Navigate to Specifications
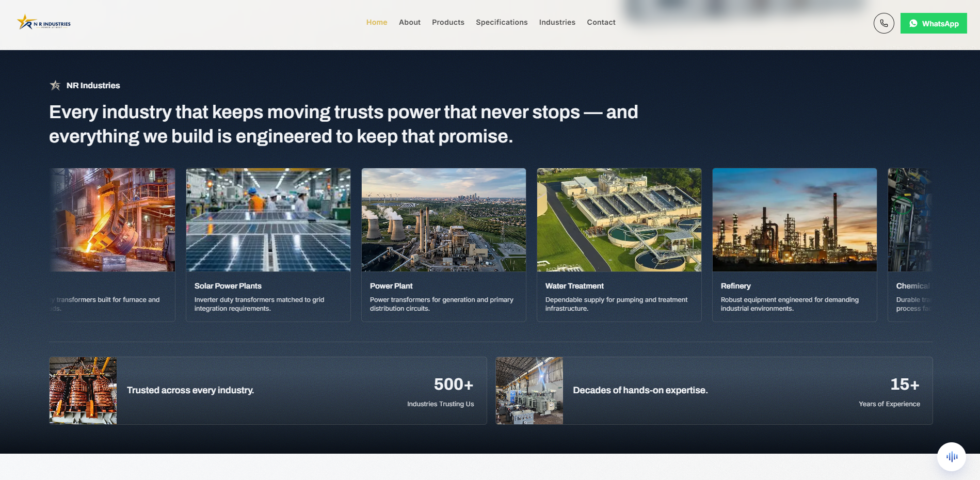The image size is (980, 480). click(502, 22)
